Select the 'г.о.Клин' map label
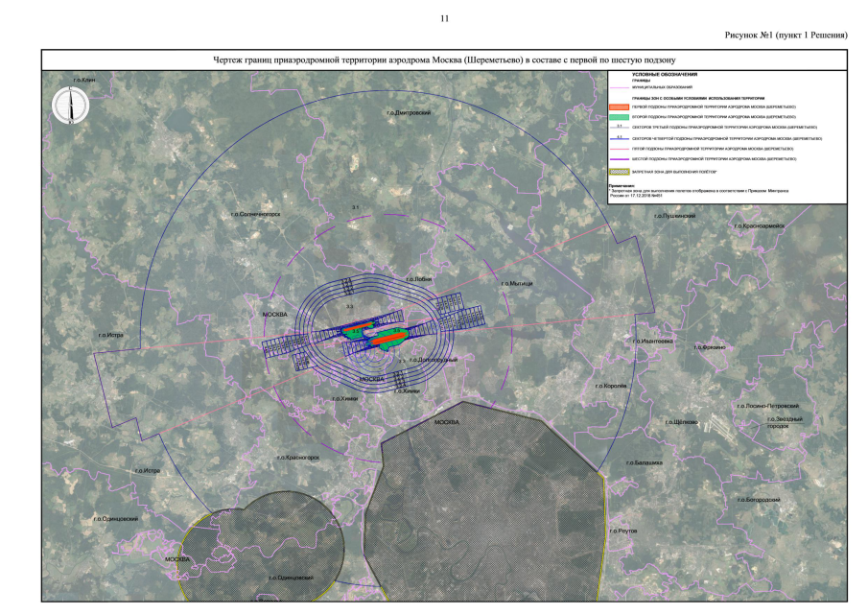868x614 pixels. tap(84, 79)
